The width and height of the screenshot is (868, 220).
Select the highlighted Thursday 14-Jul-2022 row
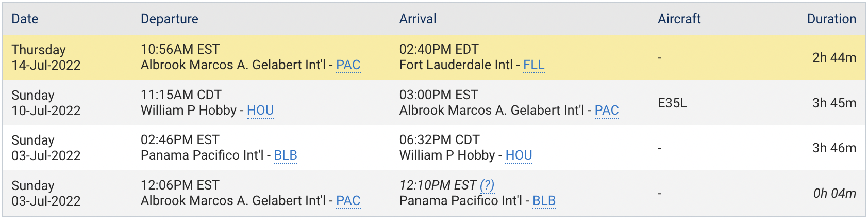click(x=434, y=57)
